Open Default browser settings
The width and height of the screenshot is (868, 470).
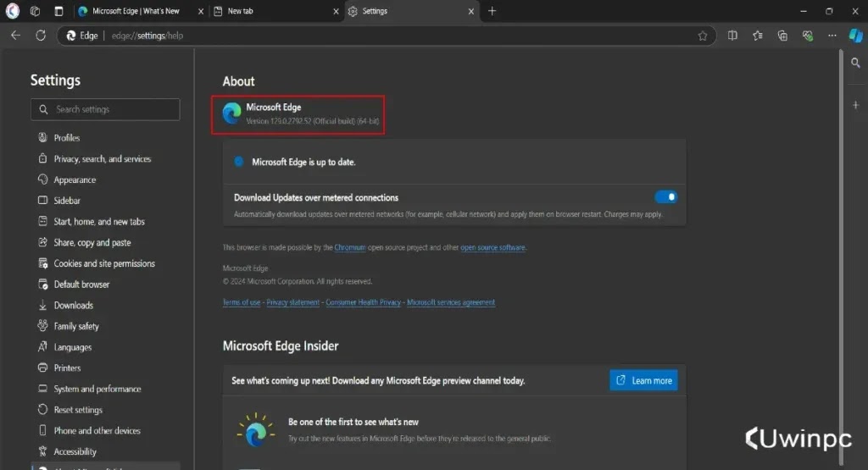81,285
